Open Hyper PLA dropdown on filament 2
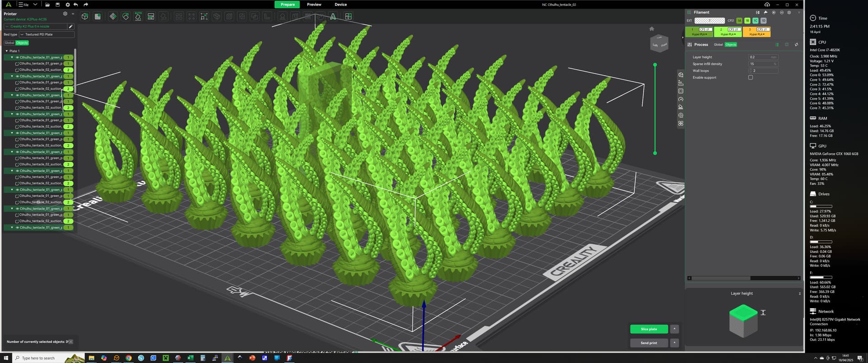This screenshot has height=363, width=868. (728, 34)
